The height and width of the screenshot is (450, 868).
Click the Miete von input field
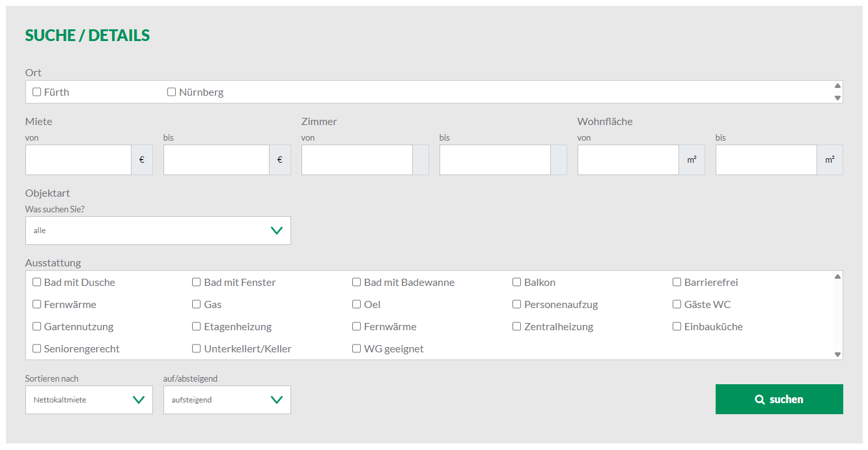coord(79,160)
